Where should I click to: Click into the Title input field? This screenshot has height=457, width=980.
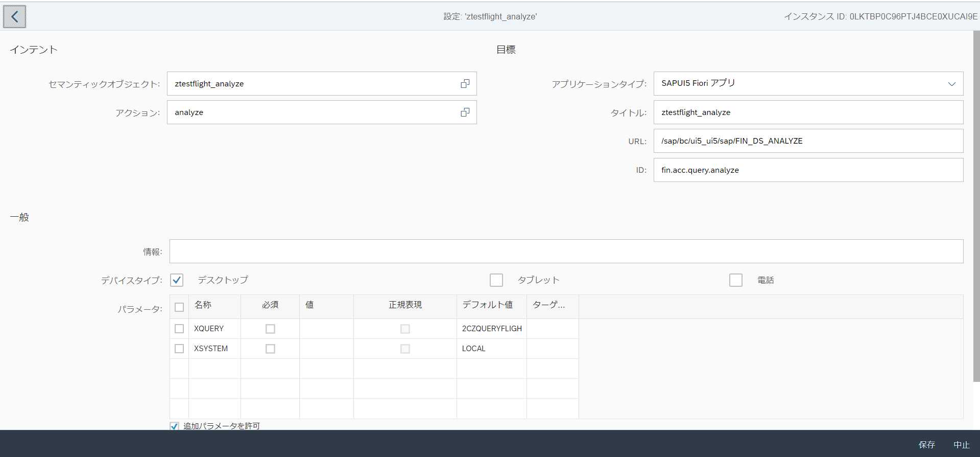coord(808,112)
